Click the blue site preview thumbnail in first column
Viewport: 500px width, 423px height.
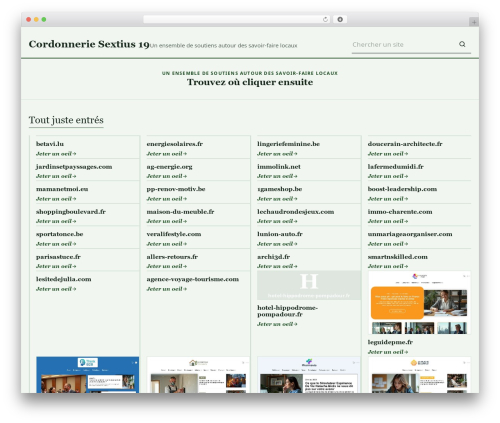click(87, 375)
